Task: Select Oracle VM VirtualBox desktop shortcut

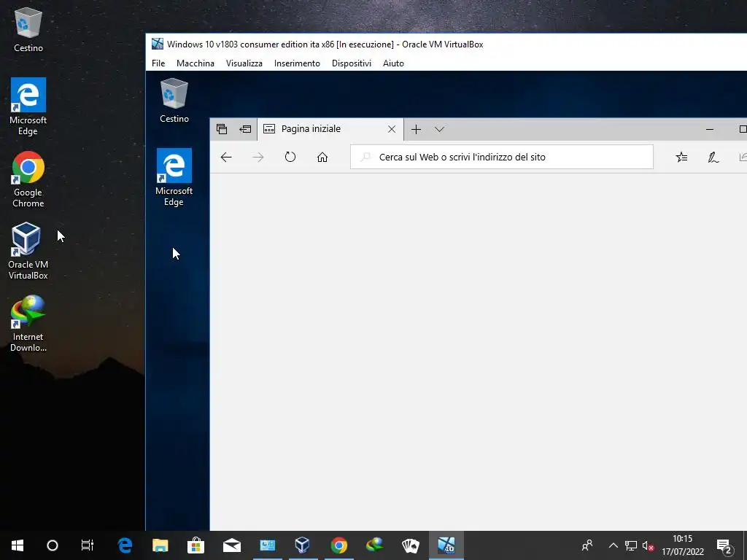Action: point(28,251)
